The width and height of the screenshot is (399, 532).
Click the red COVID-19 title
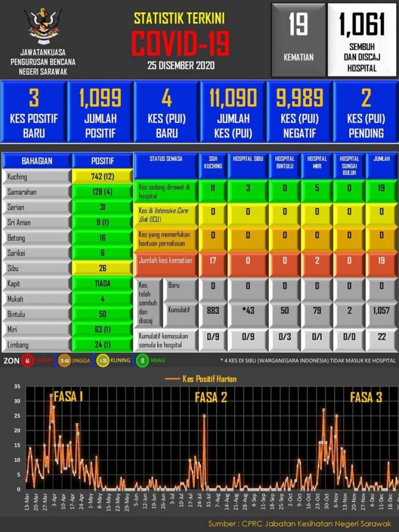[180, 43]
